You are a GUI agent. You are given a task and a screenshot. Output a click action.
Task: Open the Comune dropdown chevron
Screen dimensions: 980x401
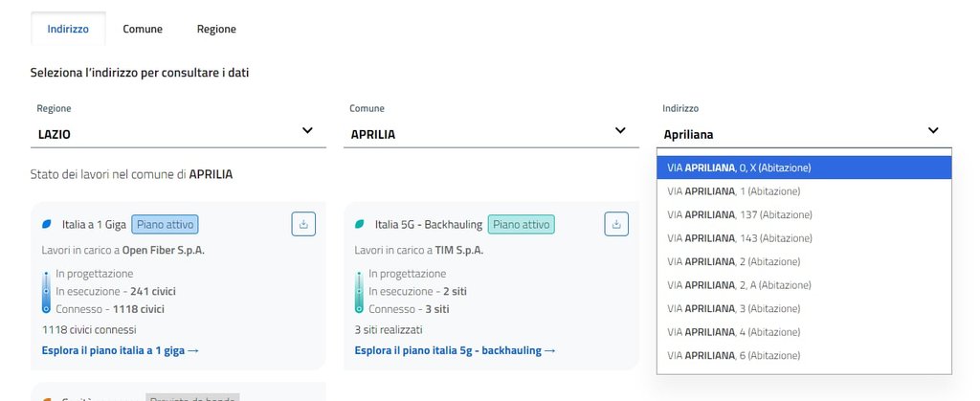pos(620,130)
